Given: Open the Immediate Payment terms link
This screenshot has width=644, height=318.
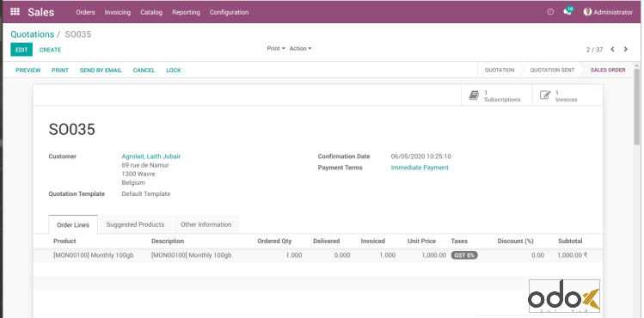Looking at the screenshot, I should pyautogui.click(x=420, y=168).
